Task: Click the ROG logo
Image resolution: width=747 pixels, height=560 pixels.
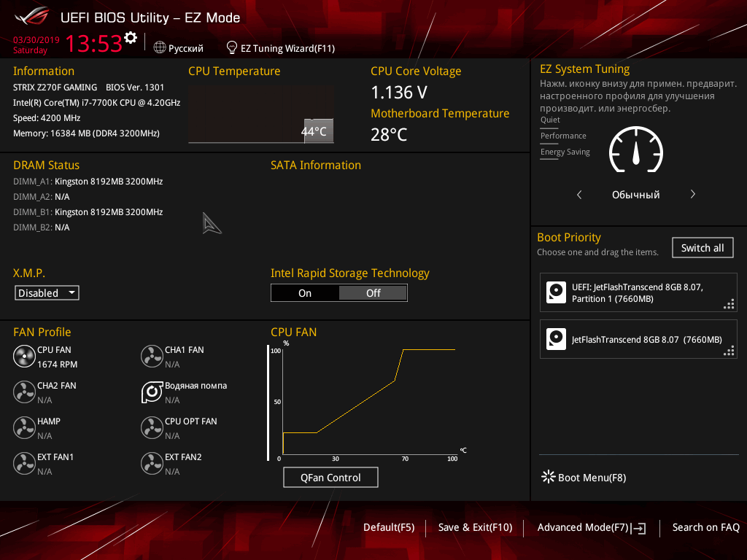Action: point(32,16)
